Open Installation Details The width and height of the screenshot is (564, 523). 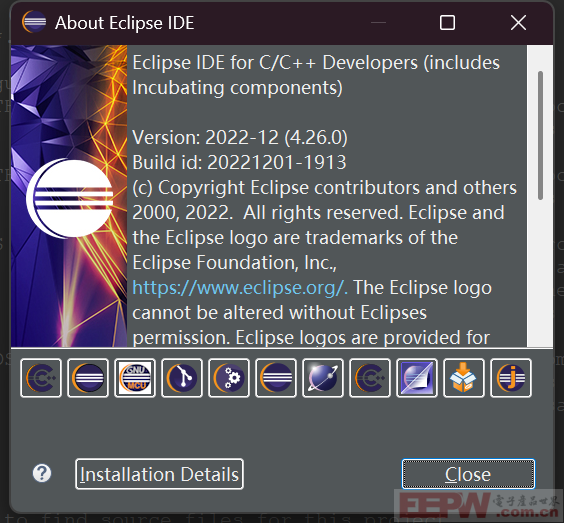(x=159, y=474)
